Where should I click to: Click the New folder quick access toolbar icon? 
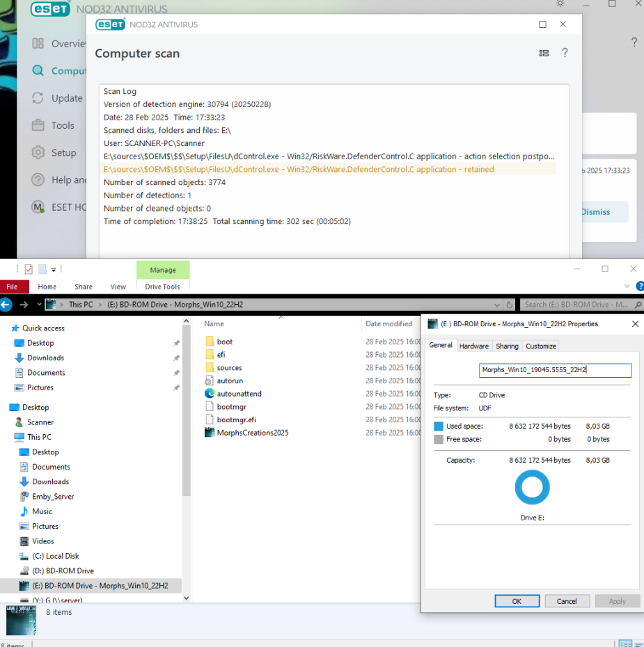pos(42,269)
